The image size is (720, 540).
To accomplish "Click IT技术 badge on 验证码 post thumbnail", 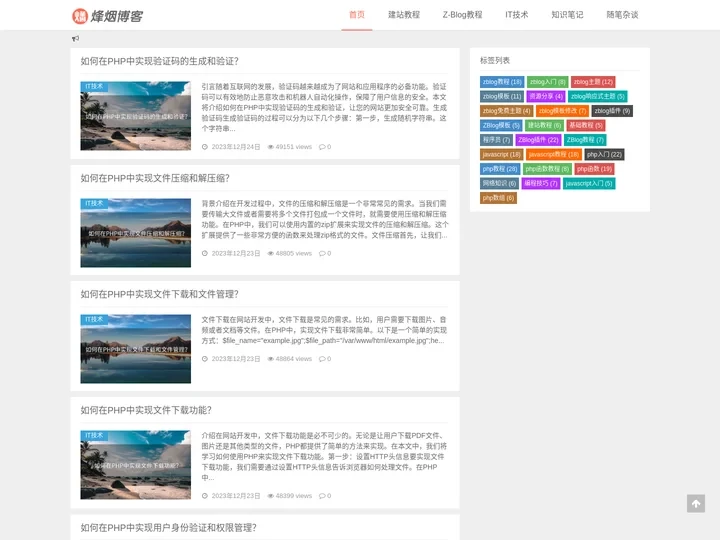I will coord(94,86).
